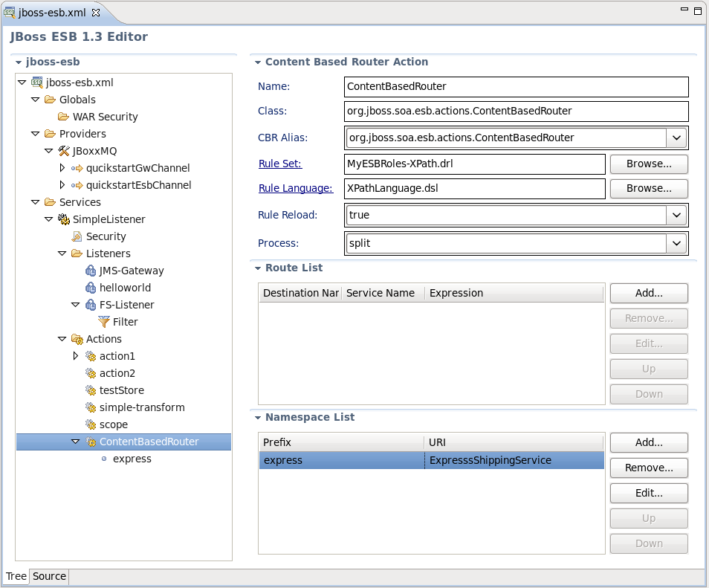The width and height of the screenshot is (709, 588).
Task: Collapse the jboss-esb.xml root tree node
Action: click(22, 83)
